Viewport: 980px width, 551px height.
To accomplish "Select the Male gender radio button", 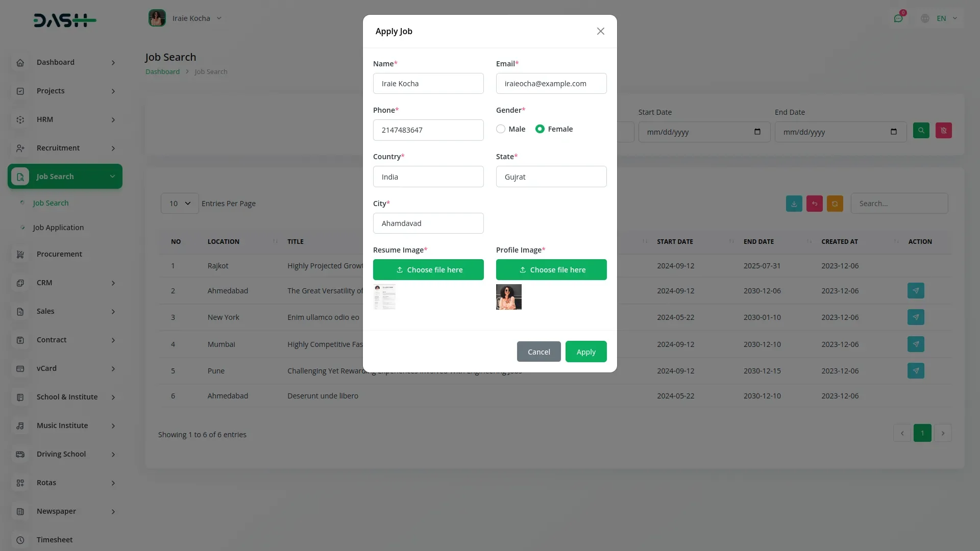I will (x=501, y=129).
